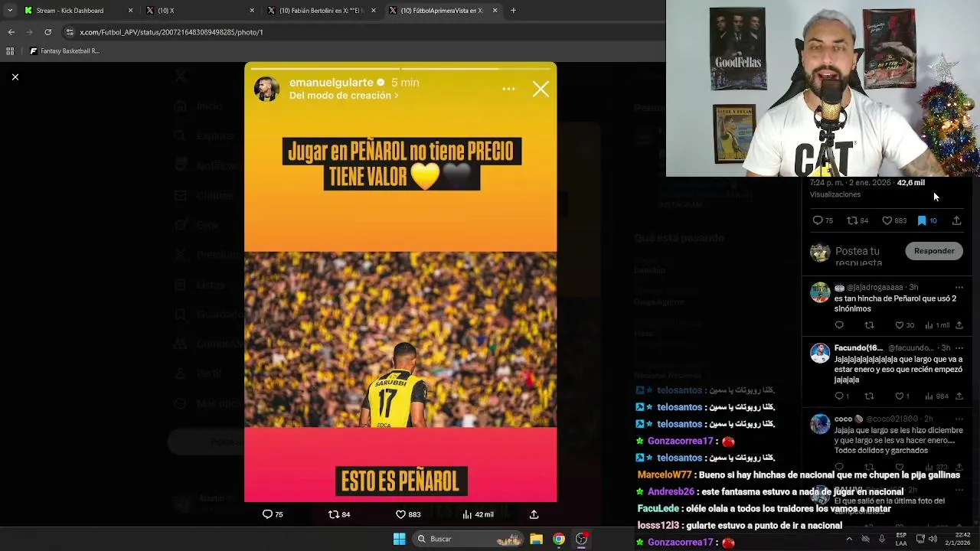Open reply icon under the photo (75)
980x551 pixels.
(x=267, y=514)
